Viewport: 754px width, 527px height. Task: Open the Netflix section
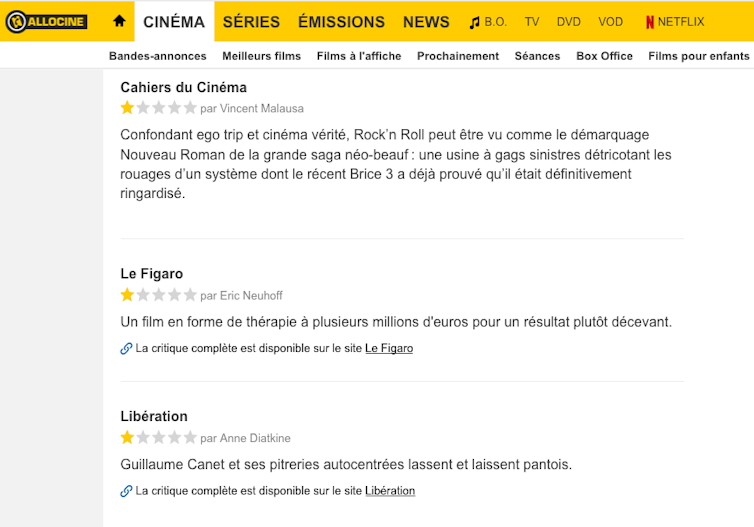point(675,22)
